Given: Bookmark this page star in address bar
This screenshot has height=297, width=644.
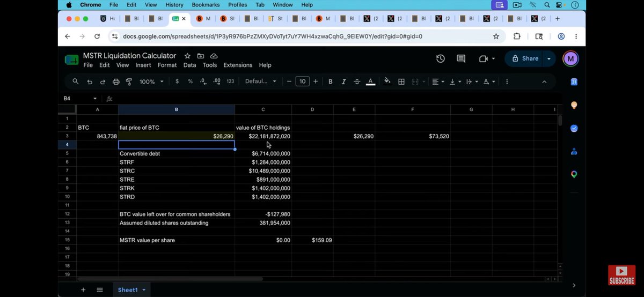Looking at the screenshot, I should pos(496,36).
